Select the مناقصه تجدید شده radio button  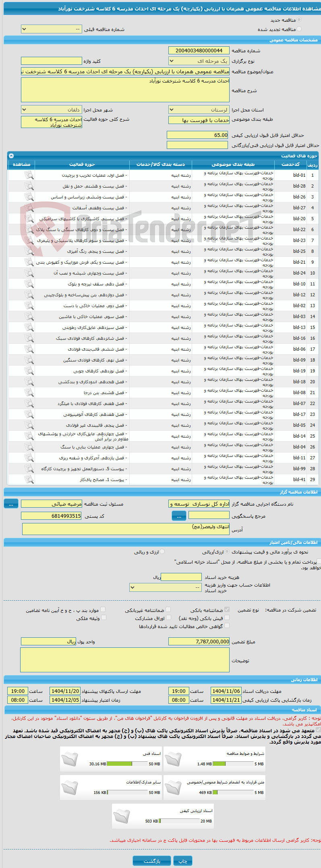click(x=299, y=29)
